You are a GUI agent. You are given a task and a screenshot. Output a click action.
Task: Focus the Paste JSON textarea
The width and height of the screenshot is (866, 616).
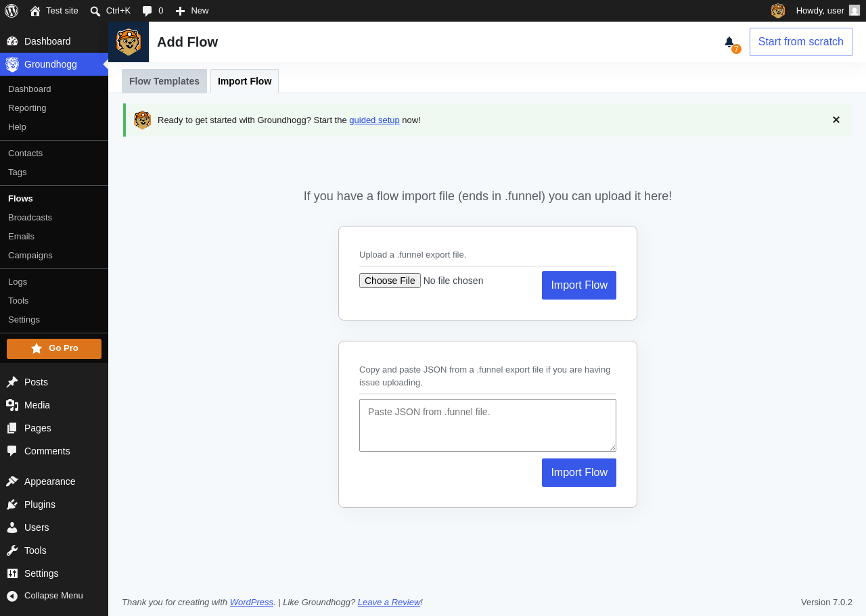click(x=488, y=425)
